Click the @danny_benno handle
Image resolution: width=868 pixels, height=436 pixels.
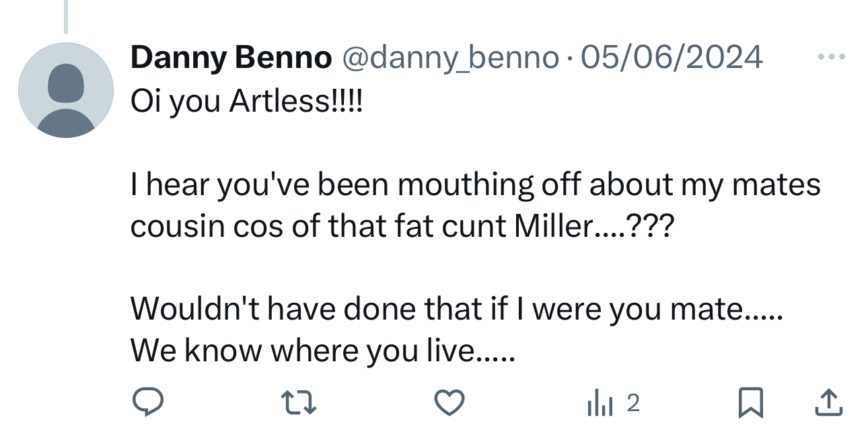click(x=451, y=58)
